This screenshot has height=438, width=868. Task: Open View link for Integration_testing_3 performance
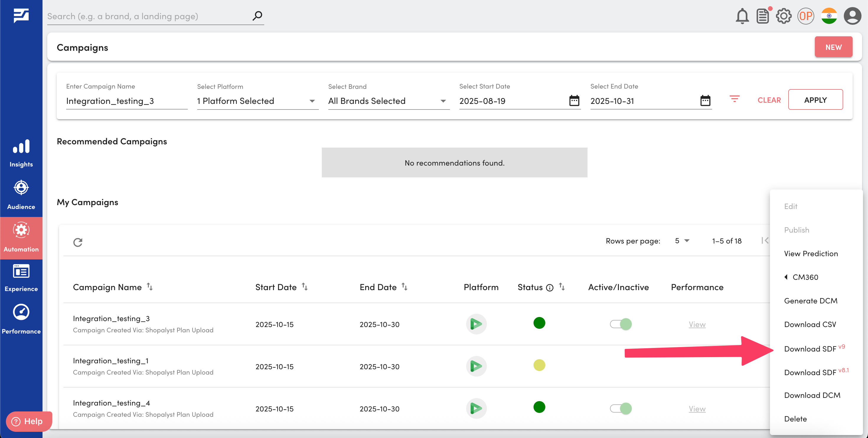pos(697,324)
